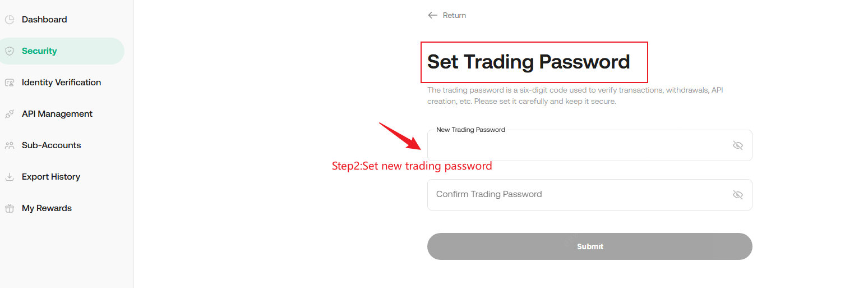Open Export History text label
This screenshot has height=288, width=868.
click(51, 177)
